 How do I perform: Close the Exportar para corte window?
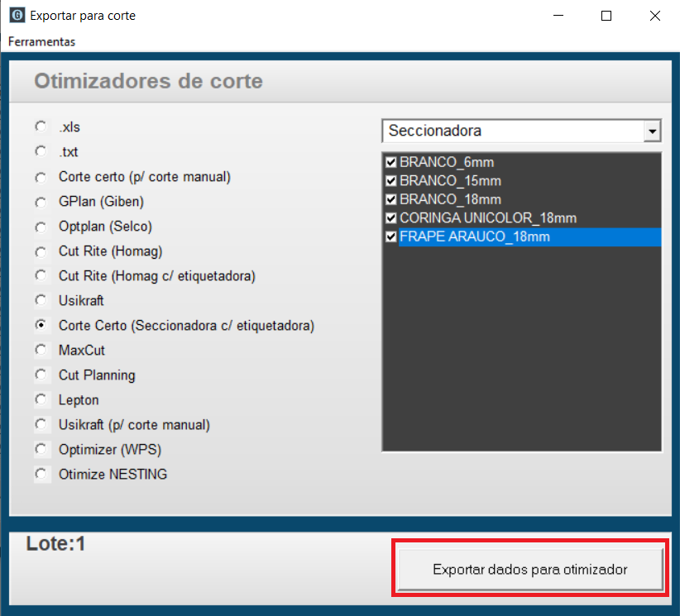pyautogui.click(x=655, y=16)
